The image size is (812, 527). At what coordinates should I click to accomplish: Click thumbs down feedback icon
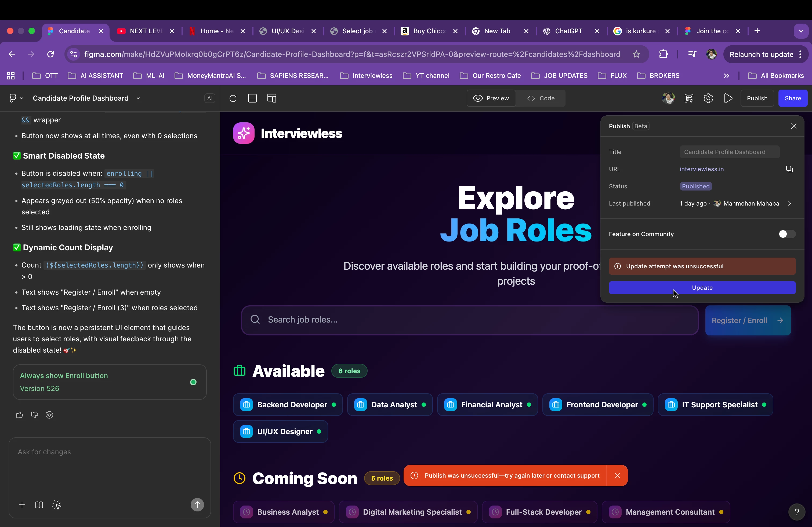pos(34,415)
